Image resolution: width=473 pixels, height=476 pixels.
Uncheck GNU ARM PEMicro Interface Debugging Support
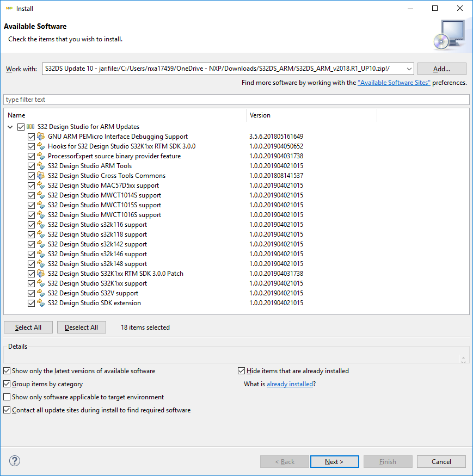[31, 137]
